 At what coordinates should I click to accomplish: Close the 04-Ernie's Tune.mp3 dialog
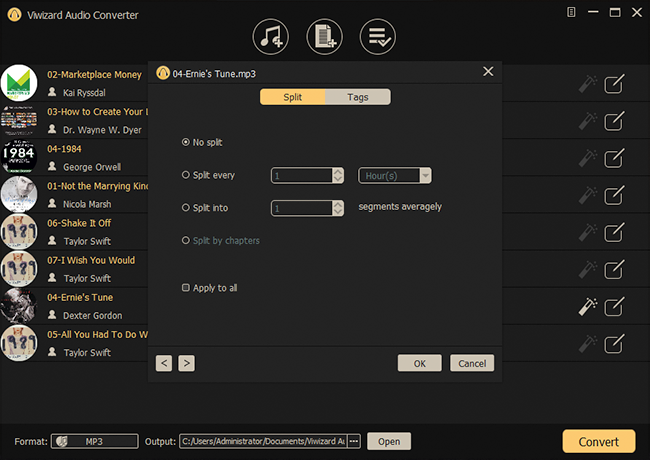pyautogui.click(x=488, y=72)
